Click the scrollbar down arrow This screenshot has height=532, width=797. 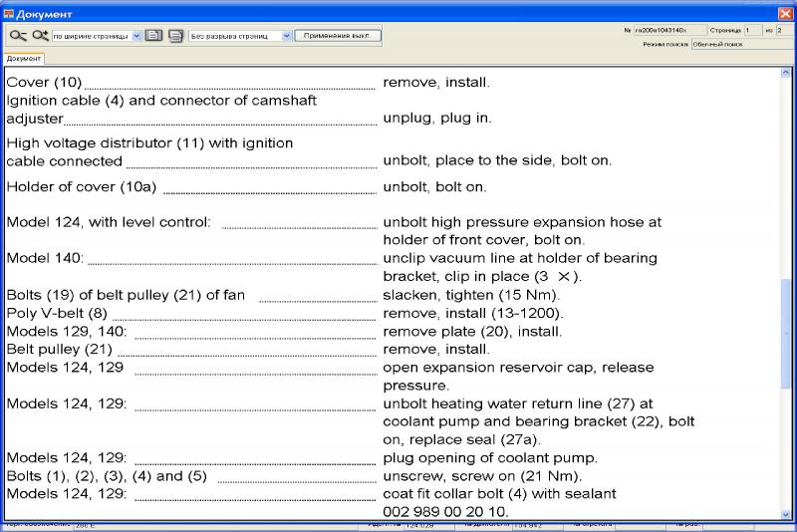786,514
